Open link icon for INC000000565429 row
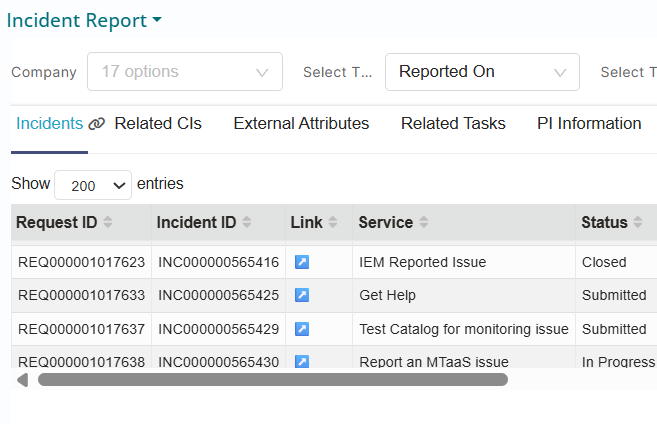This screenshot has height=424, width=657. (x=302, y=328)
